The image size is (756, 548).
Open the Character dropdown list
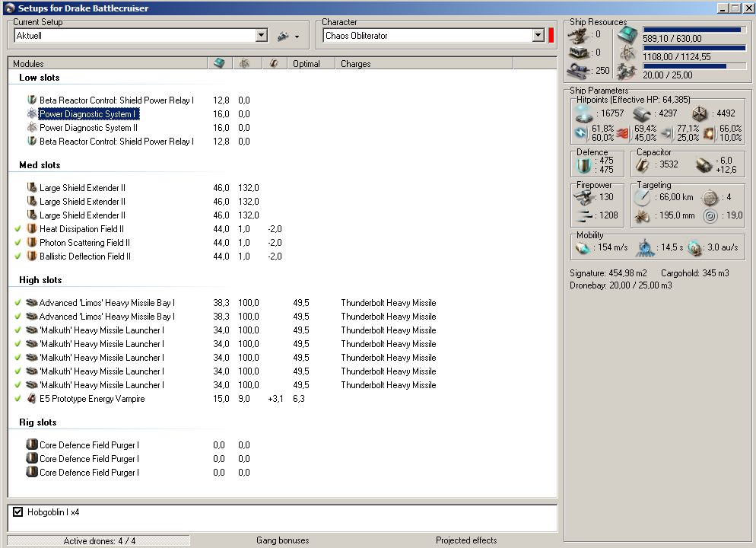[x=538, y=36]
